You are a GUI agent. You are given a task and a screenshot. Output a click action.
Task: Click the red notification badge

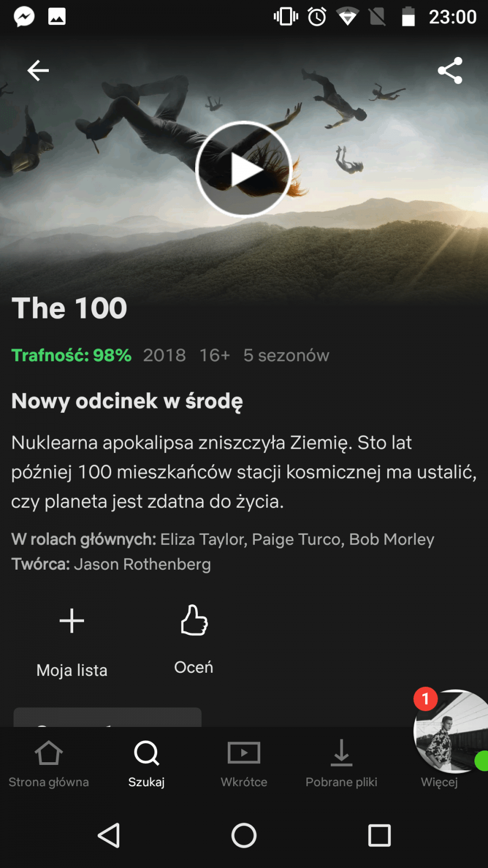pos(426,699)
